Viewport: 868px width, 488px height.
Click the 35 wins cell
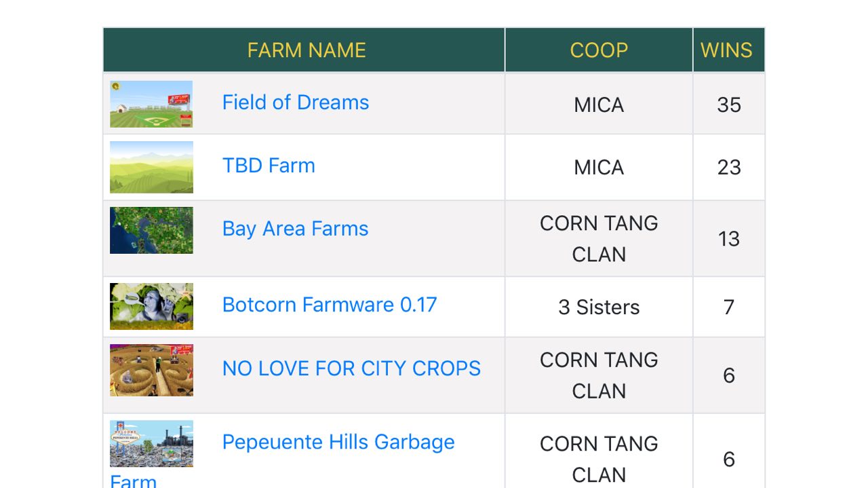tap(729, 105)
